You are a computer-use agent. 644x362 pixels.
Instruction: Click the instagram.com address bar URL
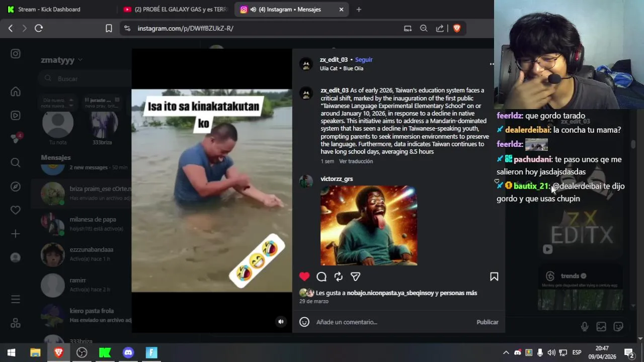click(x=185, y=28)
